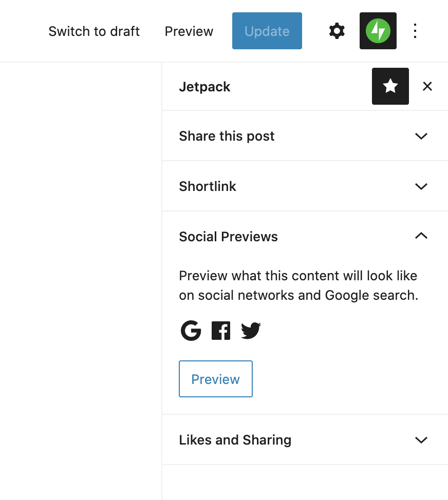Collapse the Social Previews section
Image resolution: width=448 pixels, height=500 pixels.
pyautogui.click(x=420, y=236)
